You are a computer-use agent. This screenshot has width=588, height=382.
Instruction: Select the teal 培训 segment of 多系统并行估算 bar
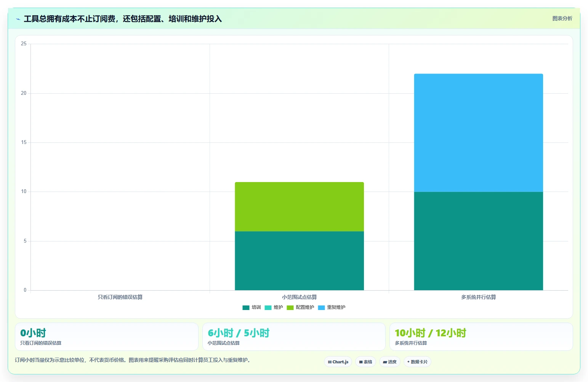pyautogui.click(x=478, y=241)
